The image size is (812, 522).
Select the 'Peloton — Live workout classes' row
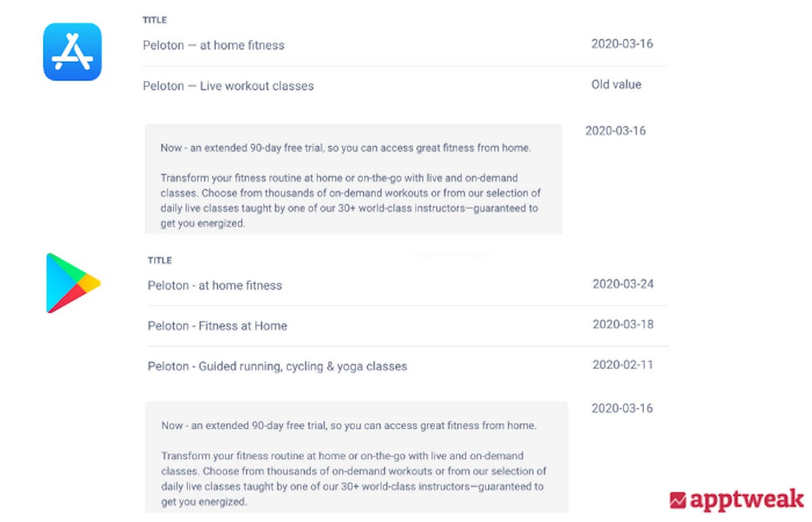228,86
